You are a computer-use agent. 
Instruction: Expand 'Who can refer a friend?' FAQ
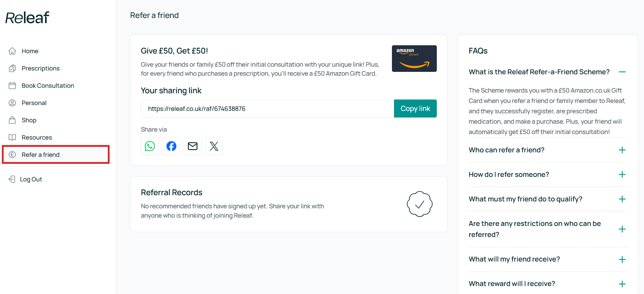click(x=622, y=150)
